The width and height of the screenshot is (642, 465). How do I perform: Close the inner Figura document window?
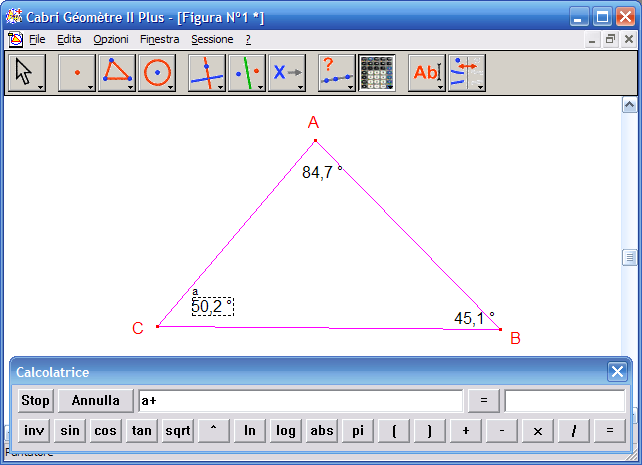coord(629,40)
